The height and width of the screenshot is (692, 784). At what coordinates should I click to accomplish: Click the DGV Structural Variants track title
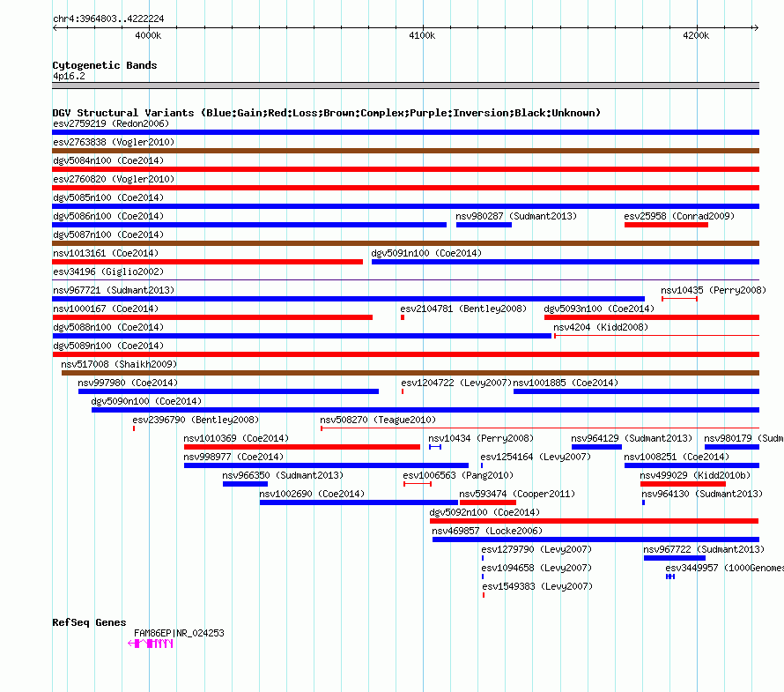326,113
